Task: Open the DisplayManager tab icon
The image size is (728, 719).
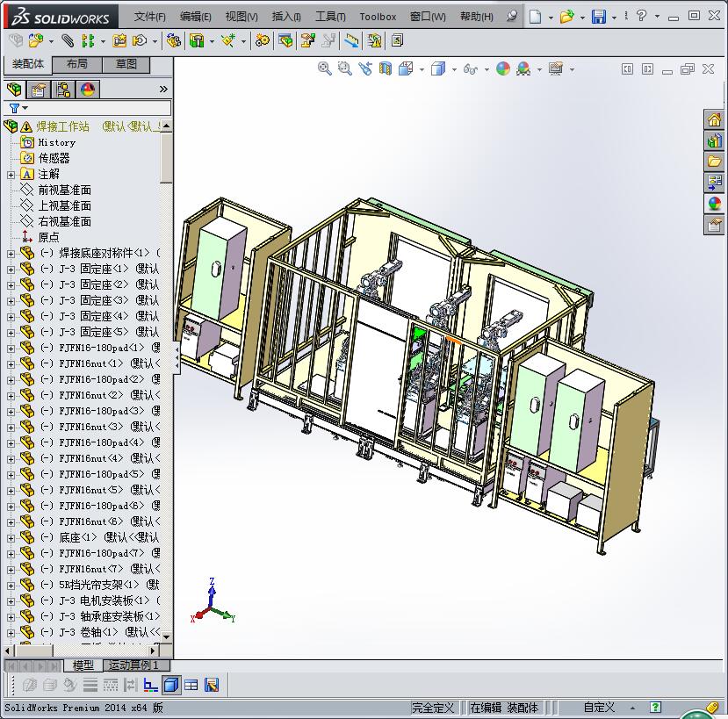Action: (x=87, y=90)
